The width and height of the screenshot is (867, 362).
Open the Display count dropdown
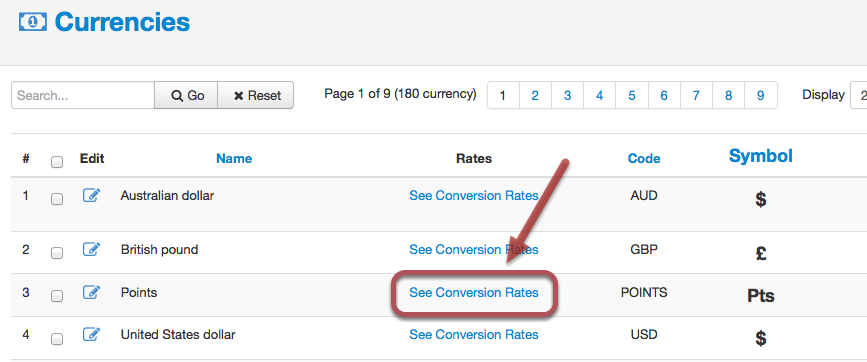[x=859, y=96]
